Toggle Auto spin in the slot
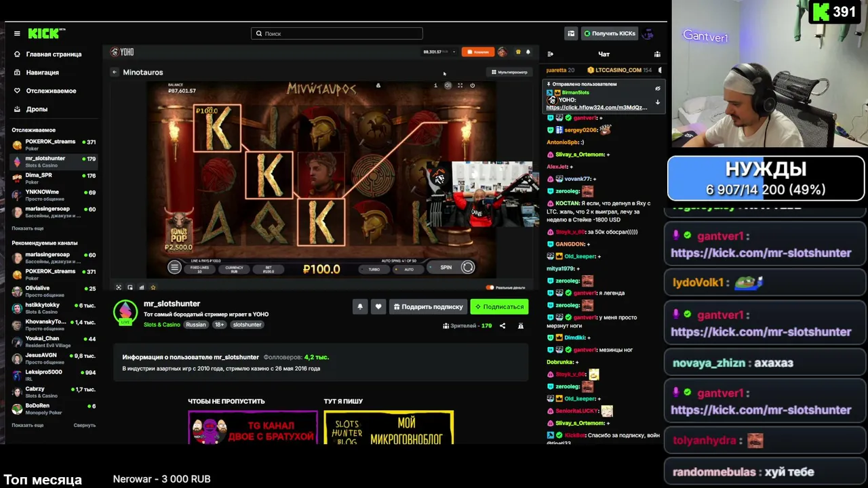This screenshot has width=868, height=488. (x=409, y=269)
